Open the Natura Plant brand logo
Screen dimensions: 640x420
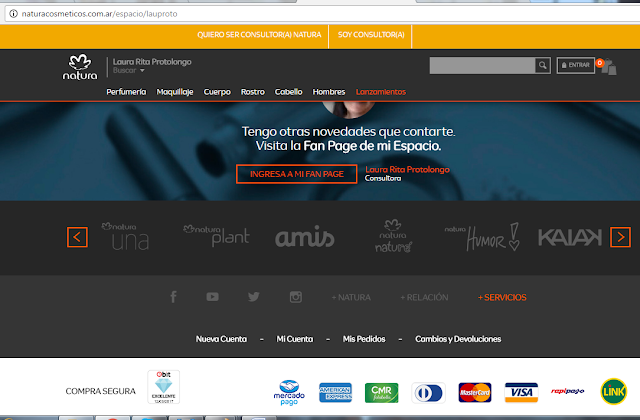216,236
